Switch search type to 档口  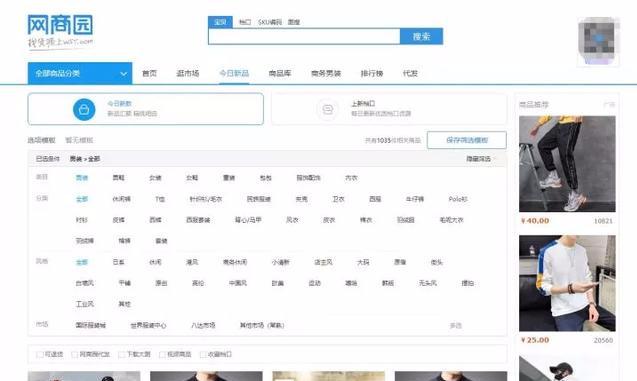tap(245, 22)
